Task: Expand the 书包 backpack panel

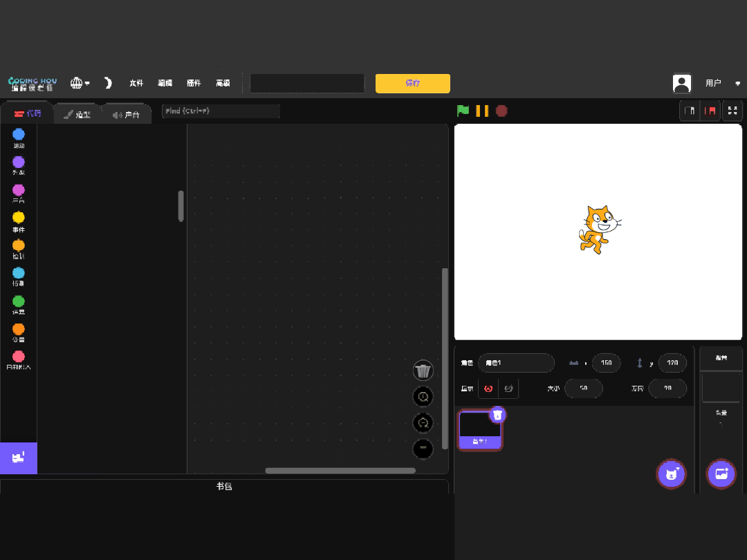Action: pyautogui.click(x=224, y=487)
